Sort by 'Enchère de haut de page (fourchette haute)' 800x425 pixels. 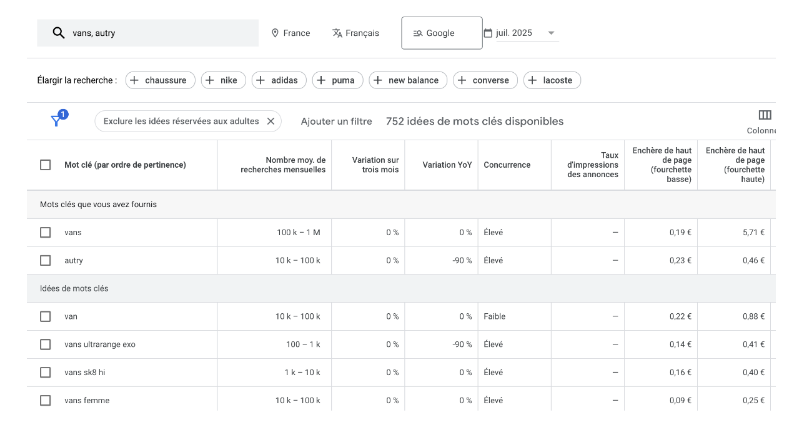click(735, 165)
